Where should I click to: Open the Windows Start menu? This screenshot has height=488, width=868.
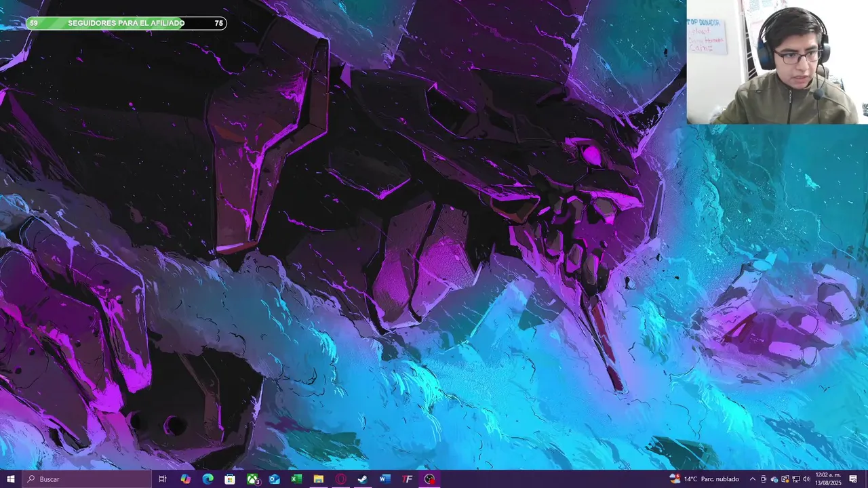(x=10, y=479)
